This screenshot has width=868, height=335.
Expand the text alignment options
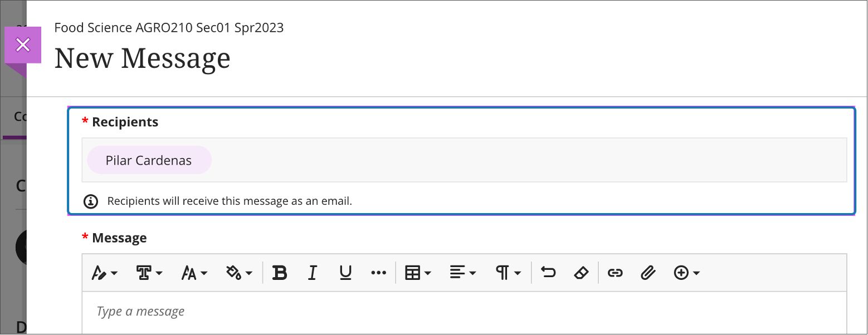[x=462, y=273]
